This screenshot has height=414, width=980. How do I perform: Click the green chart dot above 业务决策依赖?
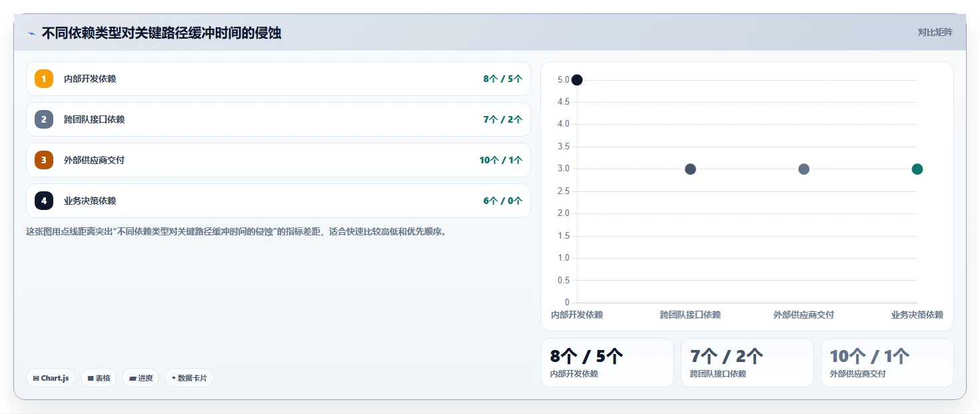(x=917, y=169)
